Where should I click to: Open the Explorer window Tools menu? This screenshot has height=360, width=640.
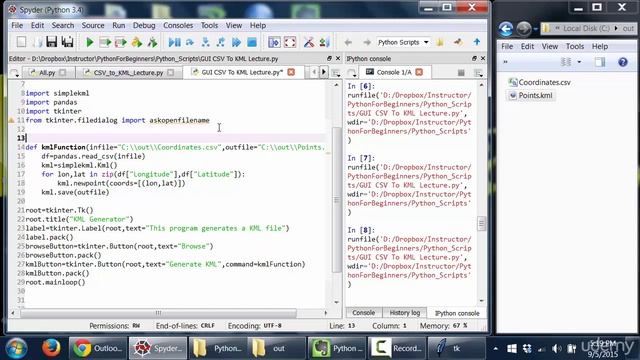coord(575,47)
